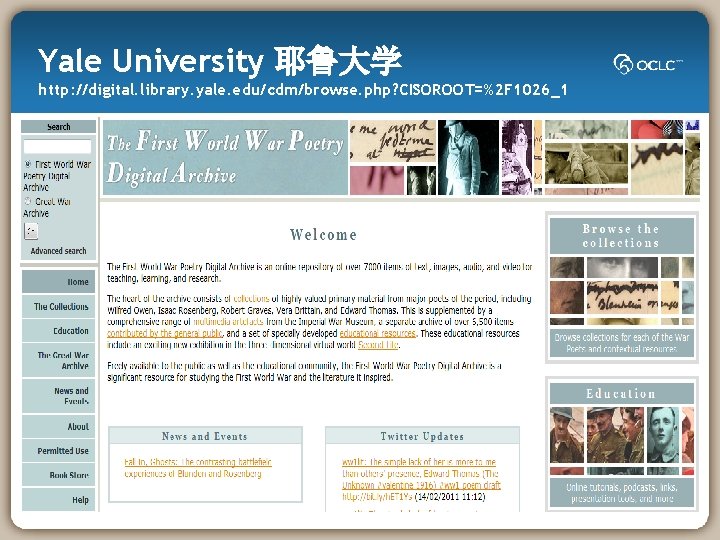Click the search go button icon
720x540 pixels.
pyautogui.click(x=31, y=231)
